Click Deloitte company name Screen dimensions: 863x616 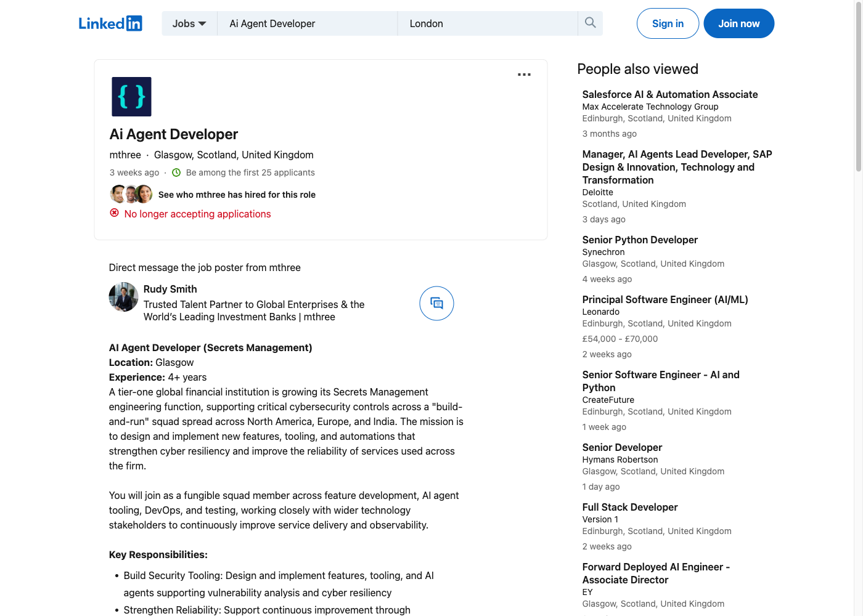click(597, 192)
